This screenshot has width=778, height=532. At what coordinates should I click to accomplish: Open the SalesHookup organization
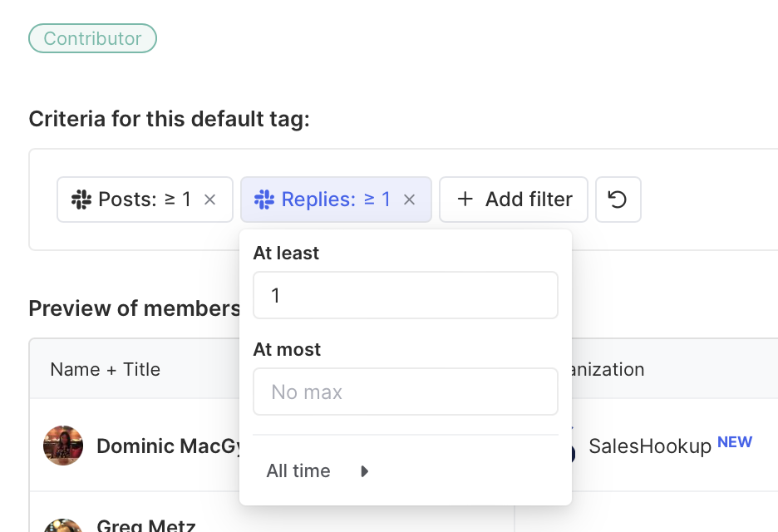[649, 446]
